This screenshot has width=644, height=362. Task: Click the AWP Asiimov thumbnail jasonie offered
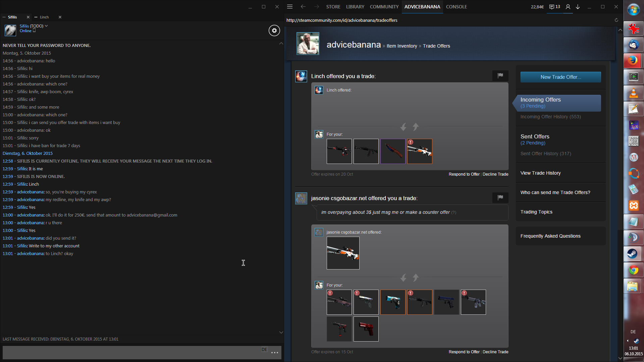343,253
